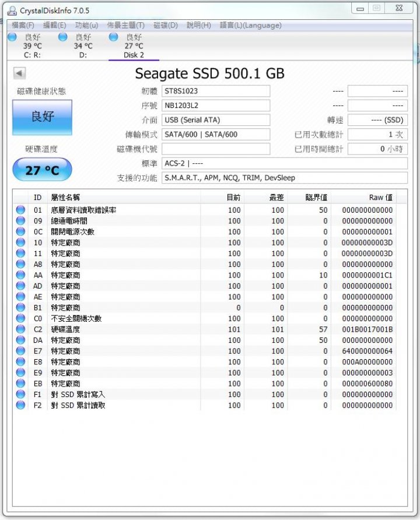Click the interface field USB (Serial ATA)
Viewport: 420px width, 520px height.
(216, 120)
